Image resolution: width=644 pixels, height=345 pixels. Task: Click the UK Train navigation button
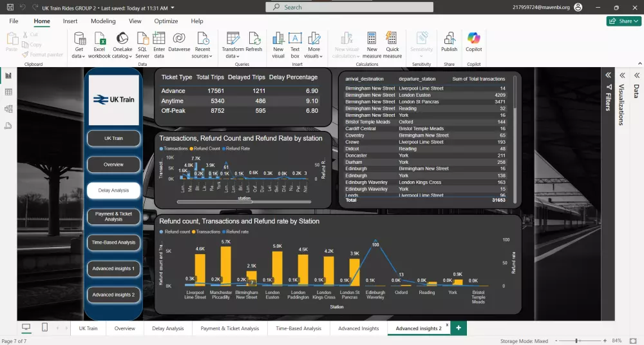click(x=113, y=139)
